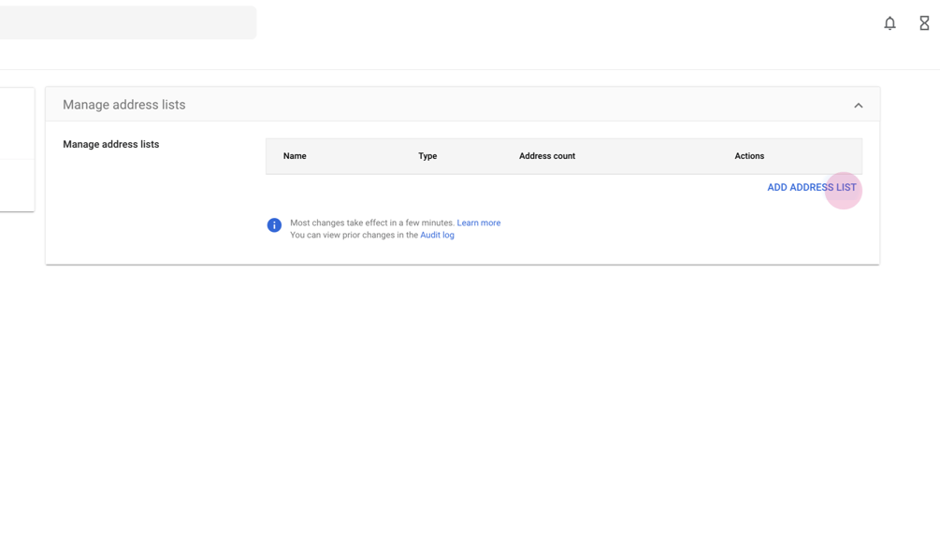Click the Name column header
The height and width of the screenshot is (560, 940).
click(x=295, y=156)
